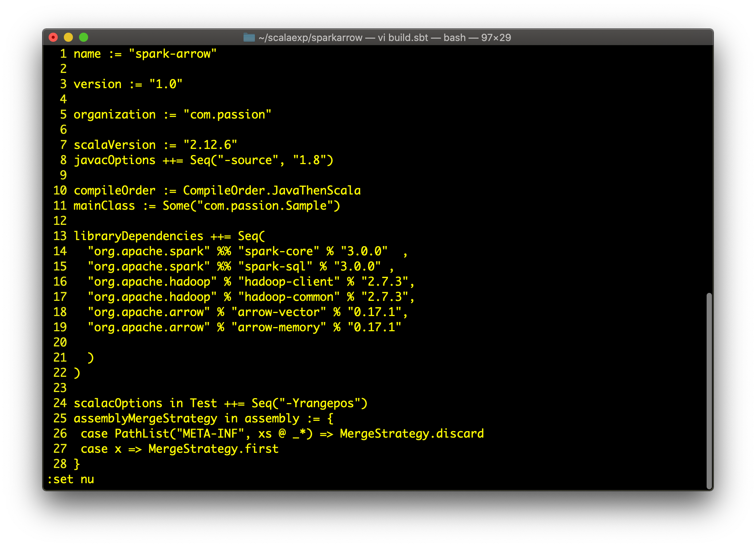Click the green zoom window button
Screen dimensions: 756x547
84,37
